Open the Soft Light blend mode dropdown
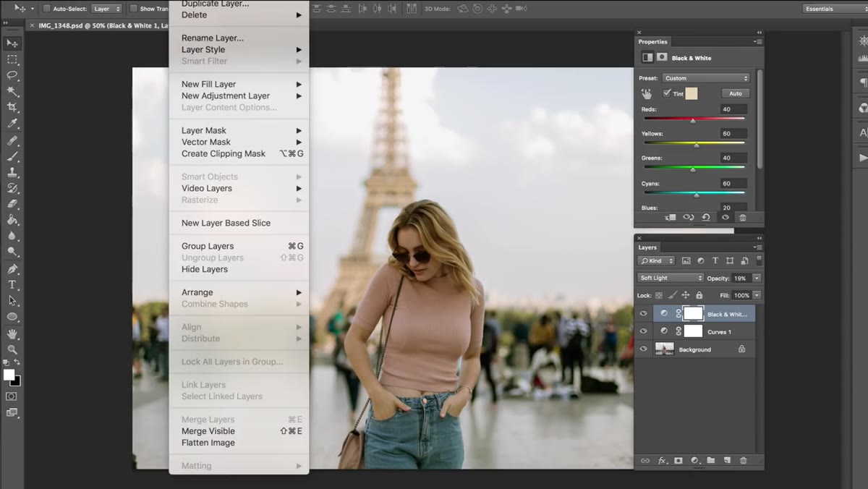Screen dimensions: 868x489 [x=671, y=278]
